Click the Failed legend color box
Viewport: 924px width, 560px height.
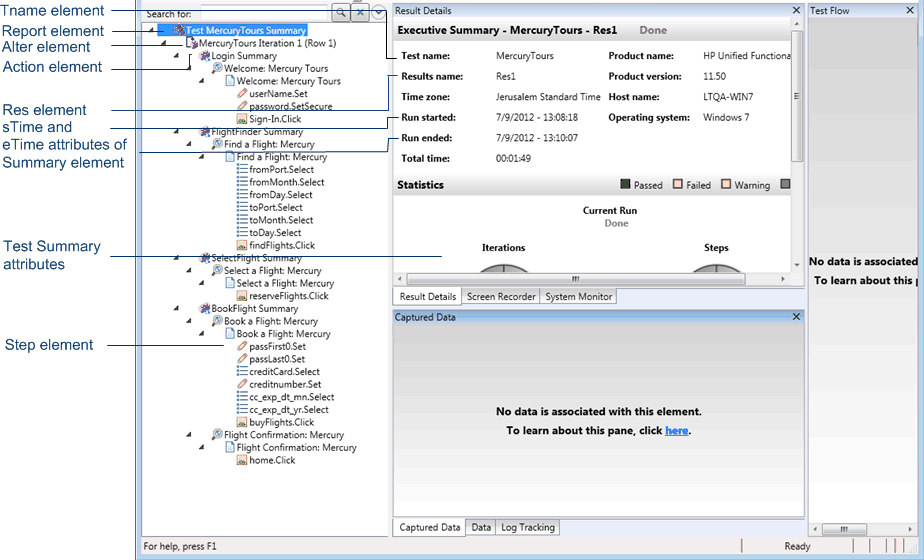678,185
